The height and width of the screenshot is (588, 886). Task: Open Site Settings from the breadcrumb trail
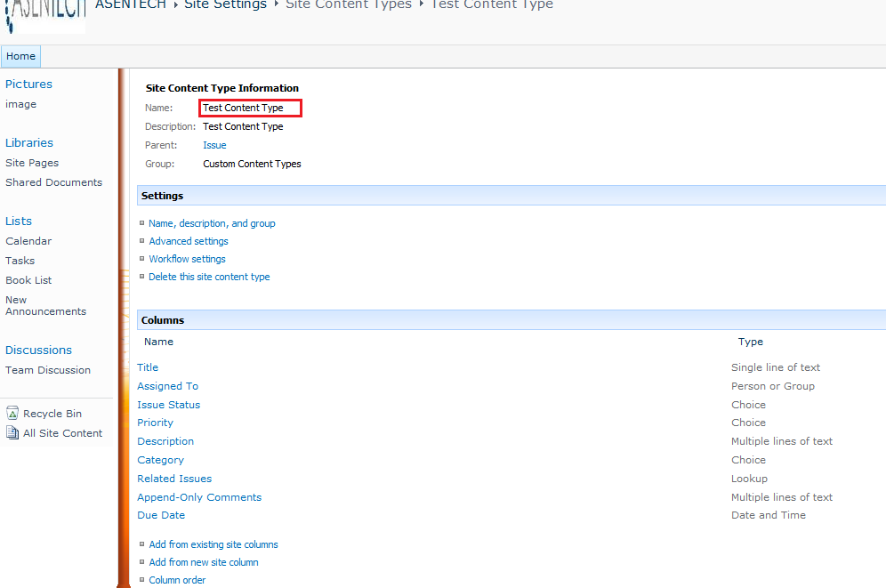coord(225,5)
